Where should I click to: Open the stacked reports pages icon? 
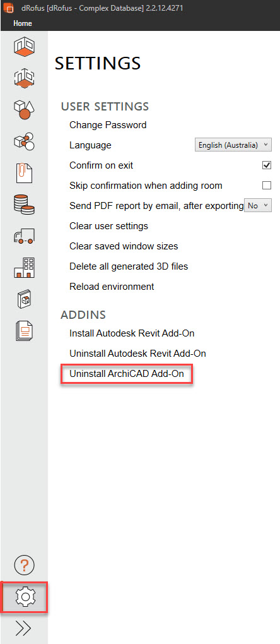[x=24, y=331]
